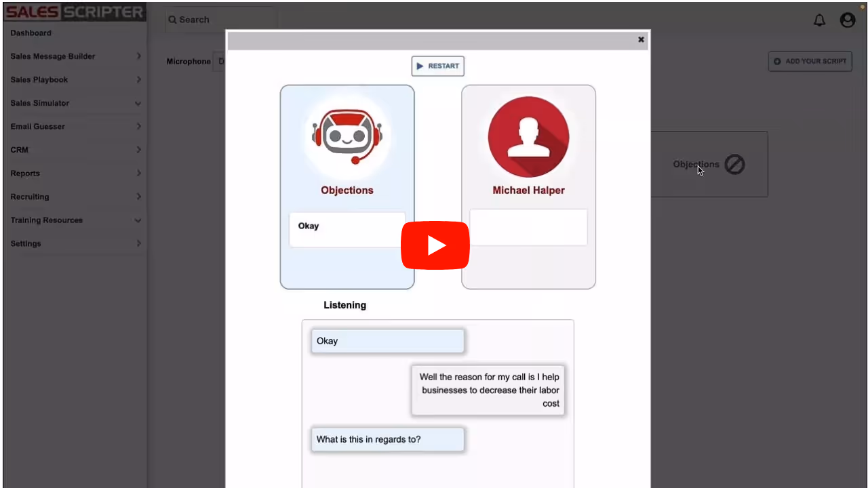
Task: Open the Microphone dropdown
Action: coord(220,61)
